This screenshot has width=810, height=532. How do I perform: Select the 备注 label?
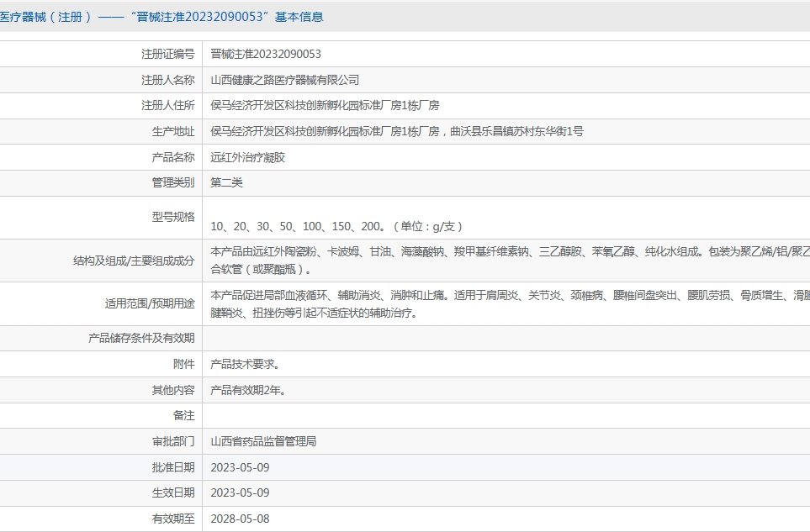click(x=184, y=415)
